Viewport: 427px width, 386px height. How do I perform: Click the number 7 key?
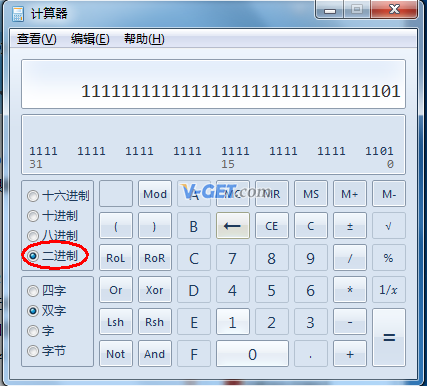pyautogui.click(x=233, y=258)
